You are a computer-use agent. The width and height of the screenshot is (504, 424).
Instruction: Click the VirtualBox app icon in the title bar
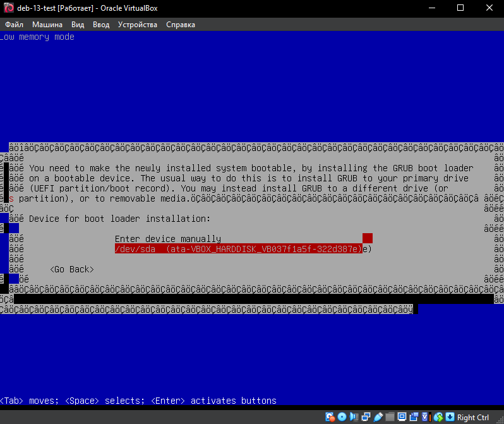(x=9, y=8)
